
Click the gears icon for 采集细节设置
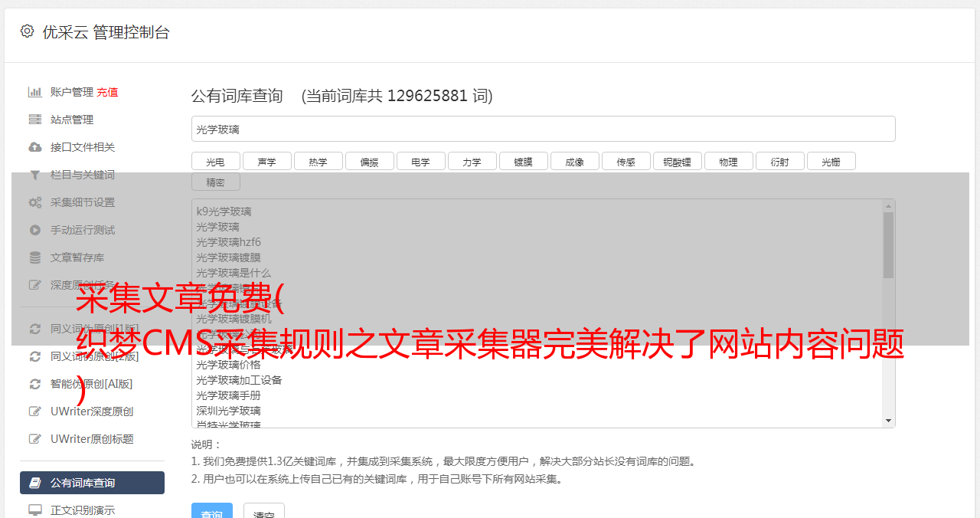(x=34, y=202)
